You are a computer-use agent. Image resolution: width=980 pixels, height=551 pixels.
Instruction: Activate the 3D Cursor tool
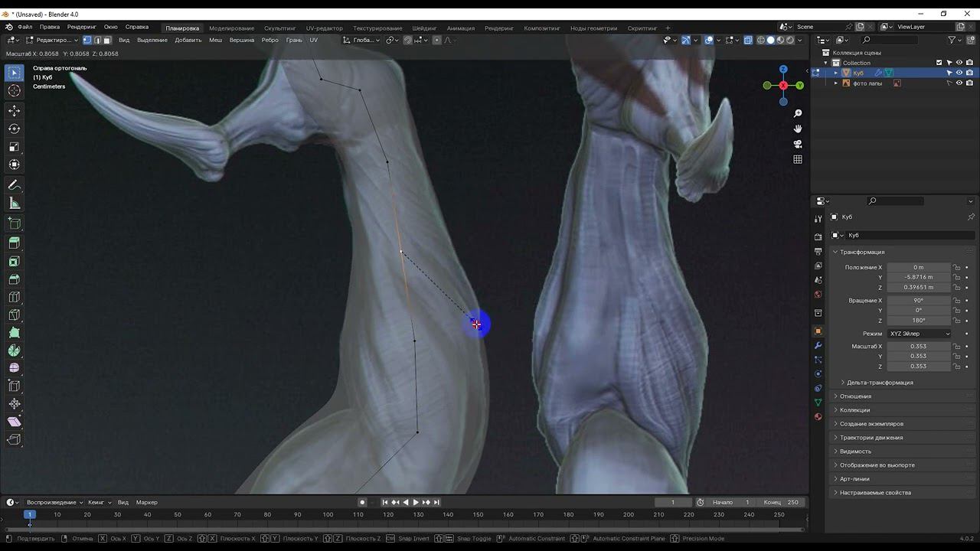tap(14, 91)
